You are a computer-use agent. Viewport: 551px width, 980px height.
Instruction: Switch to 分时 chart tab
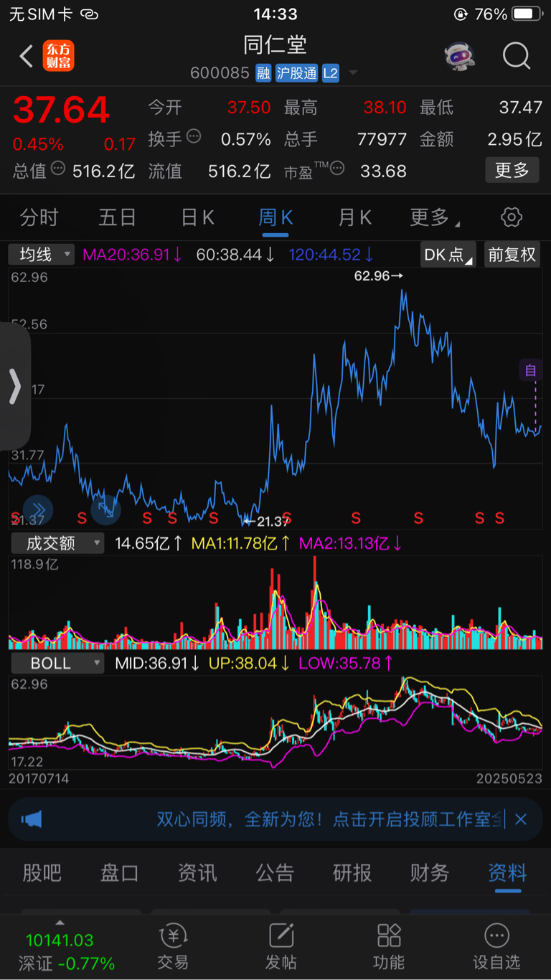(39, 217)
